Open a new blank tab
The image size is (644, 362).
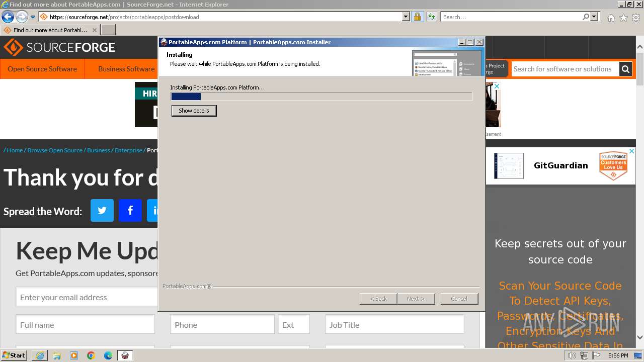pos(108,30)
